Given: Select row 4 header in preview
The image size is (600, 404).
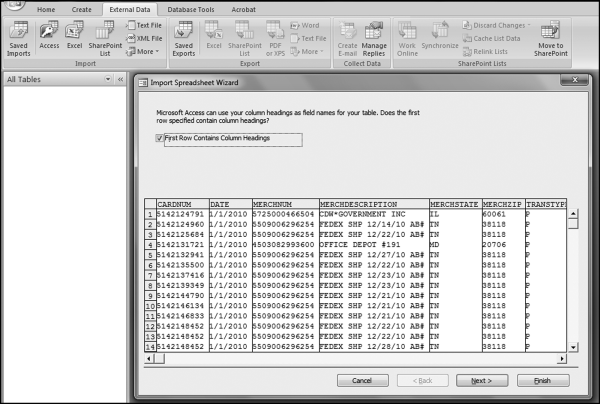Looking at the screenshot, I should tap(150, 245).
